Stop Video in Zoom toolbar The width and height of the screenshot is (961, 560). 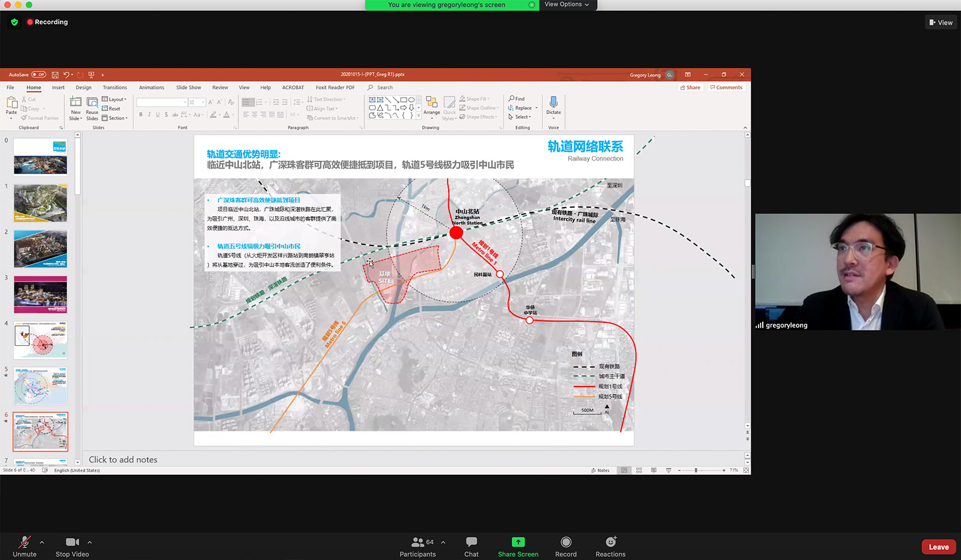pyautogui.click(x=72, y=546)
